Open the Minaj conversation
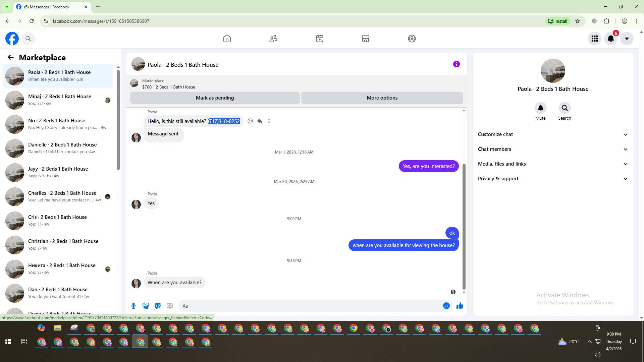This screenshot has height=362, width=644. coord(58,100)
